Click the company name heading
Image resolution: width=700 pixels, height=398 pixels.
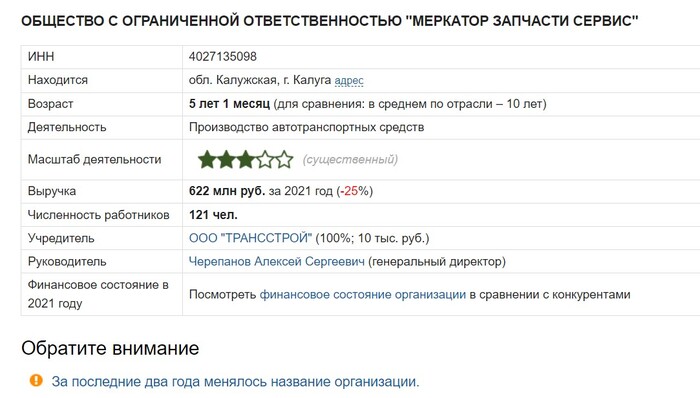329,21
